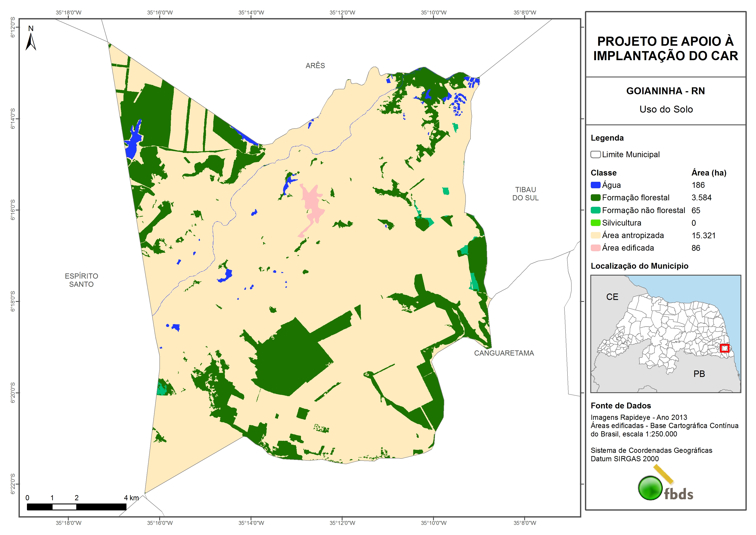
Task: Click the 'CANGUARETAMA' map label
Action: [x=504, y=353]
